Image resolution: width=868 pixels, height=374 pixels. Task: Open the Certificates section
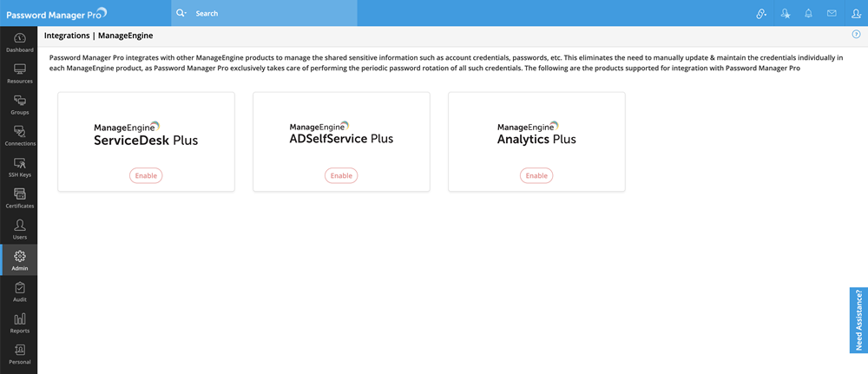(x=19, y=199)
